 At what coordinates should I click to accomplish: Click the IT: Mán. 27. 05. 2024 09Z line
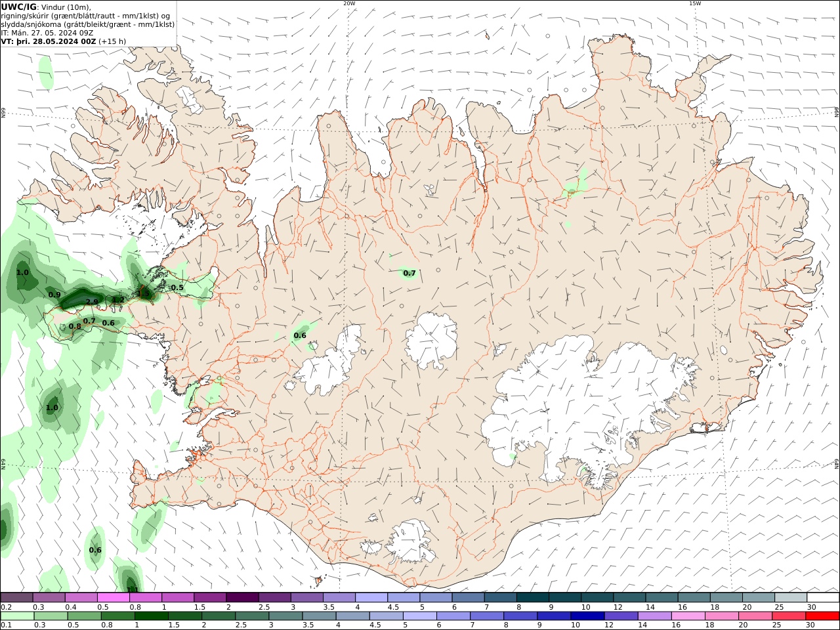pyautogui.click(x=47, y=32)
